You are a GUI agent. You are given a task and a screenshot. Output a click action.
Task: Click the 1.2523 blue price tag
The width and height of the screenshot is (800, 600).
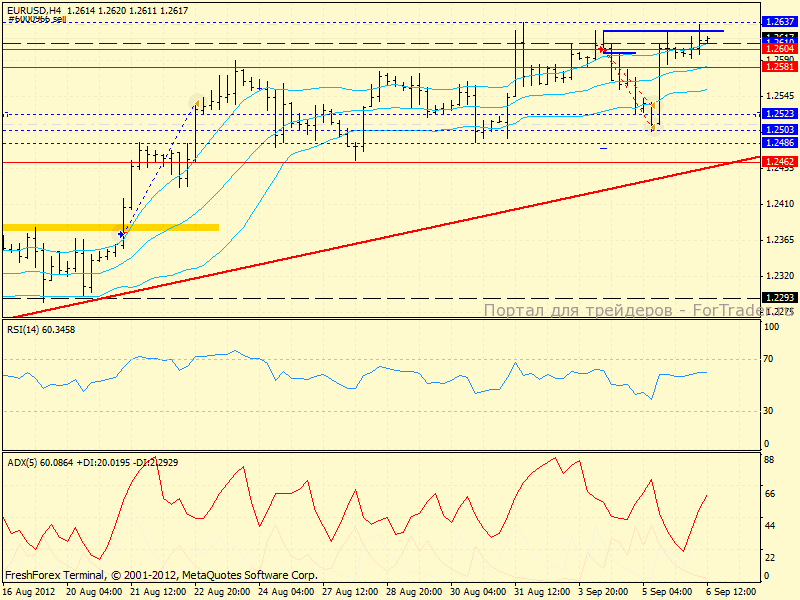(779, 115)
